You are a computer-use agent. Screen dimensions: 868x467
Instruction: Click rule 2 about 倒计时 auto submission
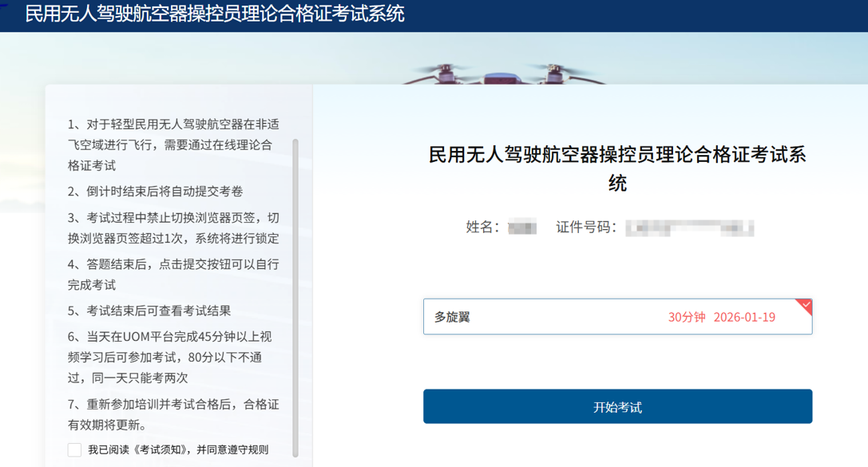(155, 192)
